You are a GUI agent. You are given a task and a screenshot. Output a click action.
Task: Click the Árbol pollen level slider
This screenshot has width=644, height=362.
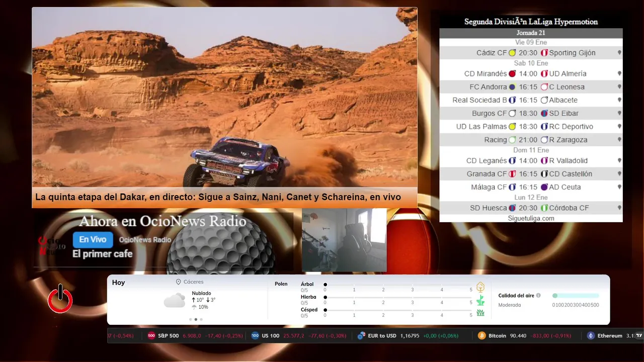[x=398, y=285]
